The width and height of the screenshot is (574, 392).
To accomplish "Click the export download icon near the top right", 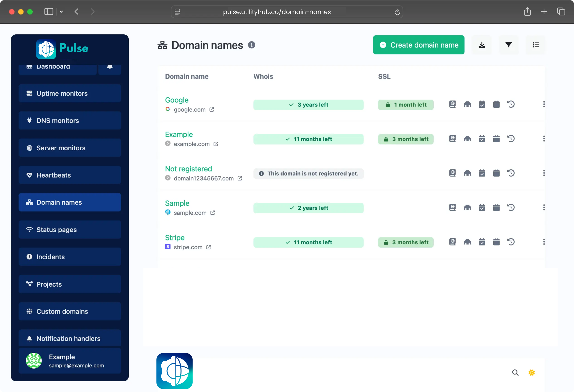I will pyautogui.click(x=481, y=45).
